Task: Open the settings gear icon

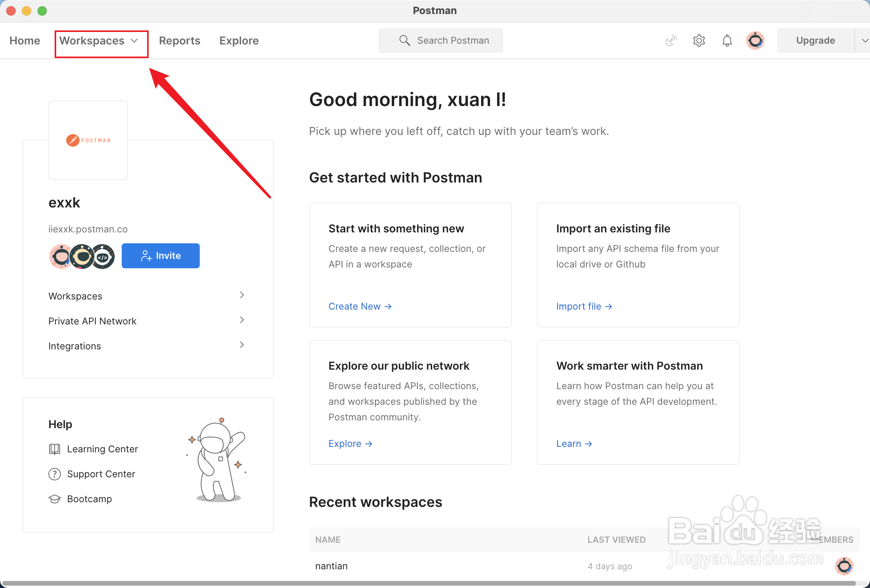Action: tap(699, 41)
